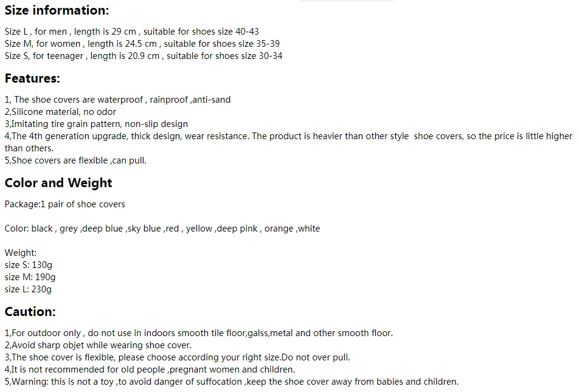
Task: Click the 'Size information:' heading
Action: (x=57, y=10)
